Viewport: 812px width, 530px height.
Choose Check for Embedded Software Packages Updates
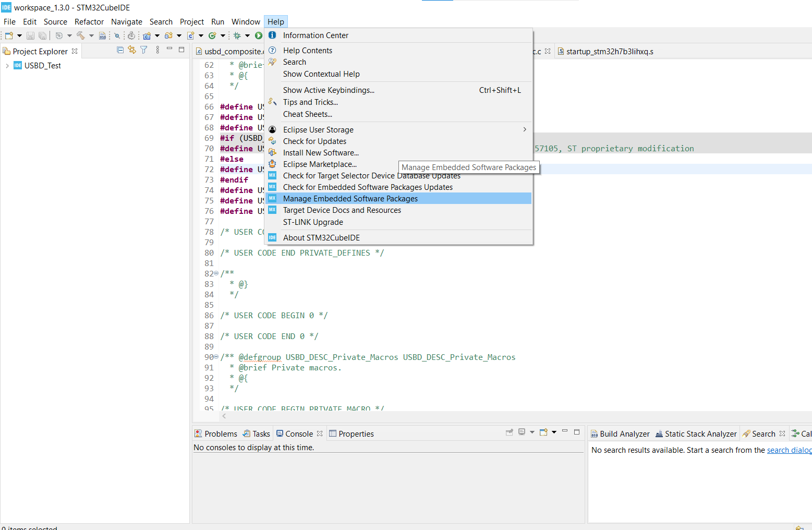tap(399, 187)
